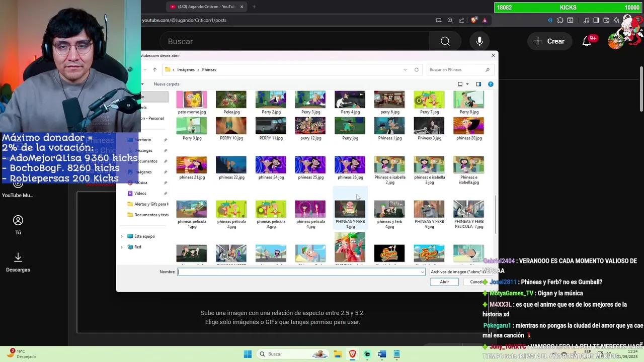Expand the Este equipo tree node
The image size is (644, 362).
[121, 236]
